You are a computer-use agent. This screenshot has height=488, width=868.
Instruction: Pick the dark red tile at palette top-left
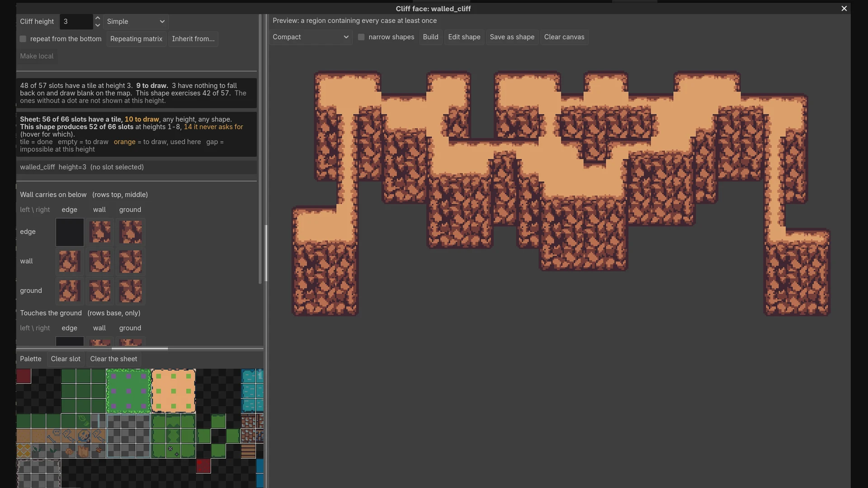point(24,376)
